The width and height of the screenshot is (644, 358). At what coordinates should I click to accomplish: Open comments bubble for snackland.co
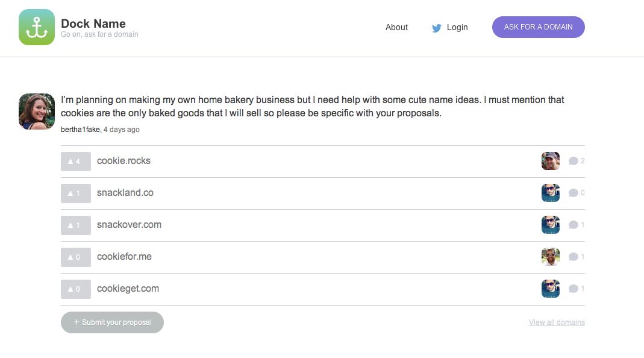click(574, 193)
